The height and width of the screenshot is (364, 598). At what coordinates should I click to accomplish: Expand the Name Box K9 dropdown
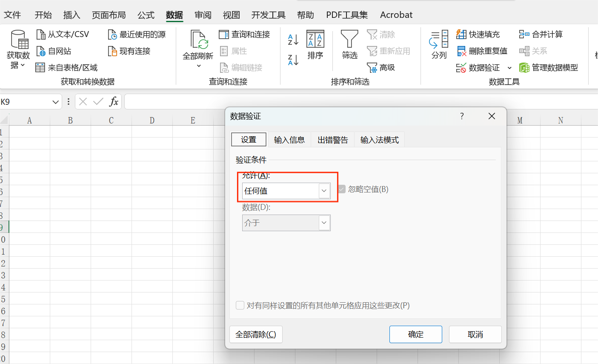[55, 102]
